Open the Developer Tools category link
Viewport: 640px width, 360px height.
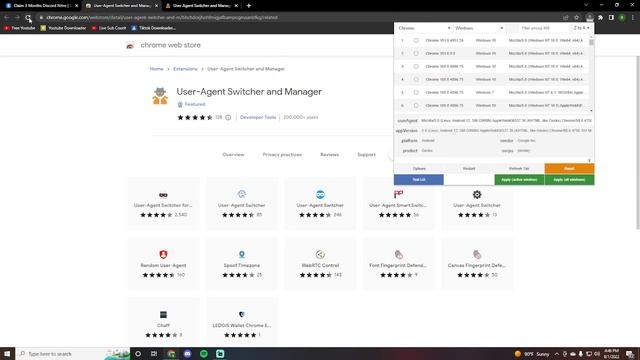coord(258,118)
